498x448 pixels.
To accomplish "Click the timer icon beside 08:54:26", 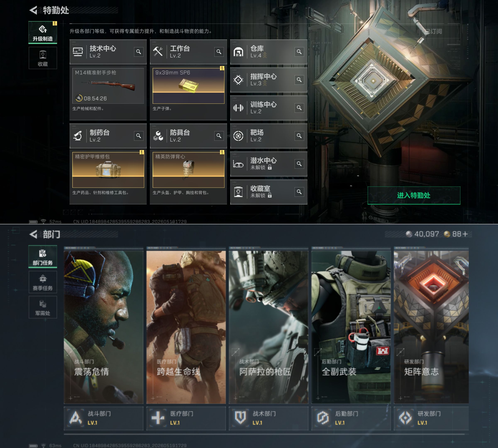I will click(79, 98).
